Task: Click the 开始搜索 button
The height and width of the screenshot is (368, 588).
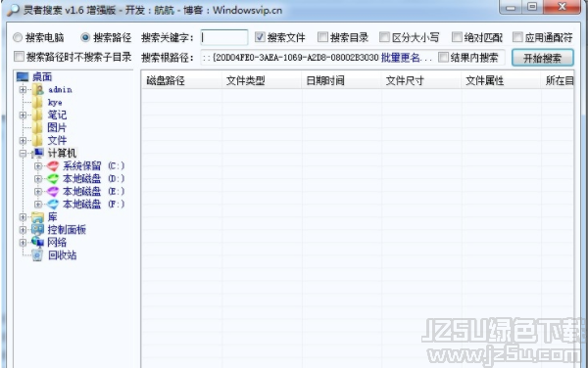Action: pyautogui.click(x=543, y=58)
